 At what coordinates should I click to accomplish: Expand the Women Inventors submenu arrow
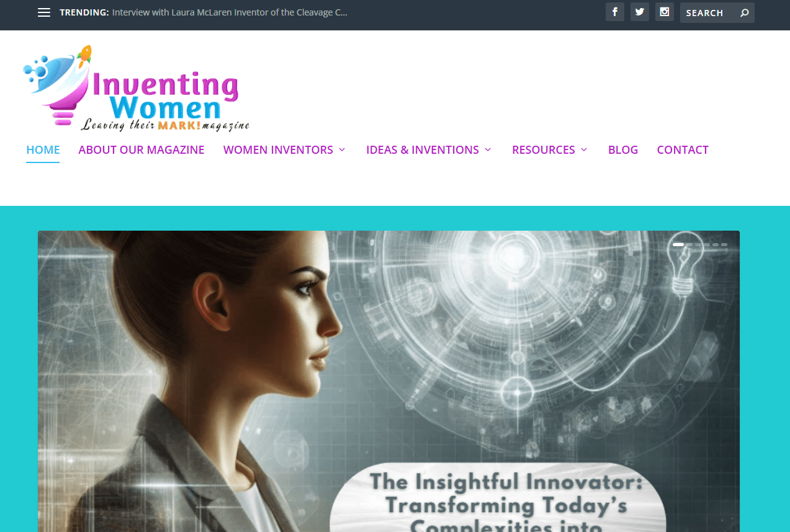[342, 150]
